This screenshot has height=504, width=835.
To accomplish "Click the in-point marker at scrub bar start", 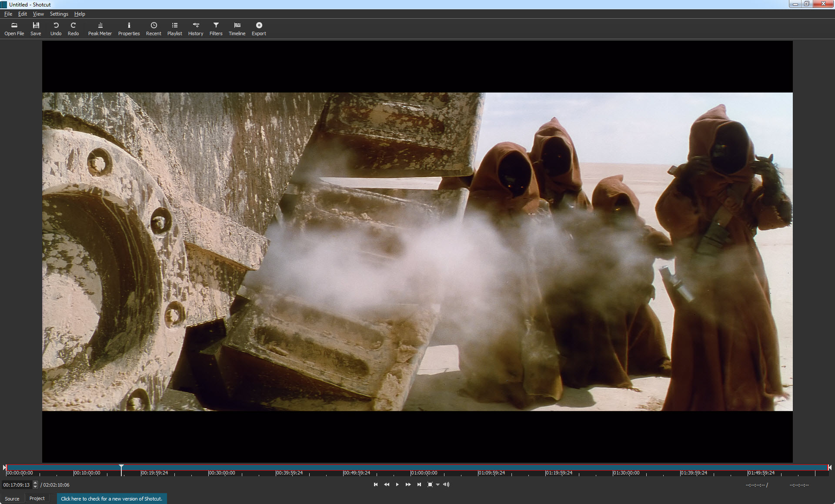I will pyautogui.click(x=5, y=468).
